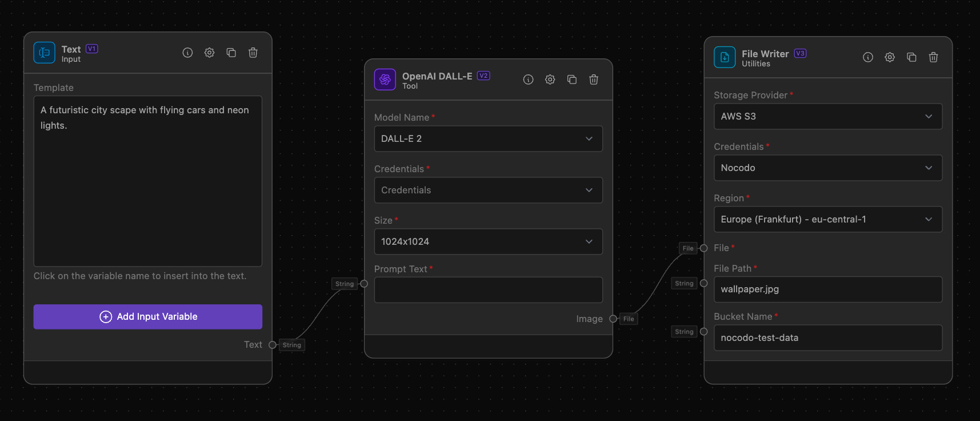Click the File input port on File Writer
Viewport: 980px width, 421px height.
click(704, 248)
